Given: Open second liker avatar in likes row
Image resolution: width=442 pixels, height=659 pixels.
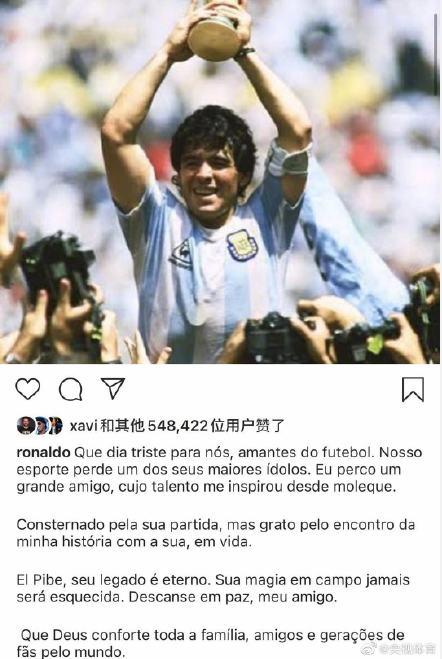Looking at the screenshot, I should coord(41,426).
